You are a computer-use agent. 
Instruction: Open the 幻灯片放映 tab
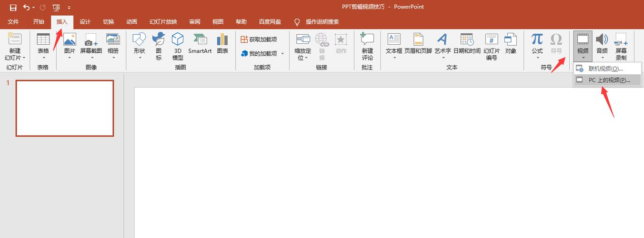[x=163, y=22]
